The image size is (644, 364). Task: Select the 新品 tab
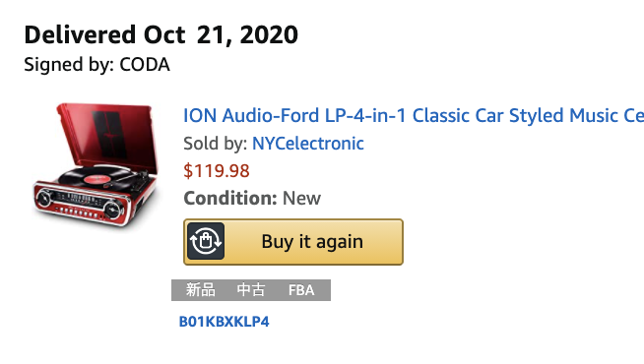pyautogui.click(x=201, y=290)
